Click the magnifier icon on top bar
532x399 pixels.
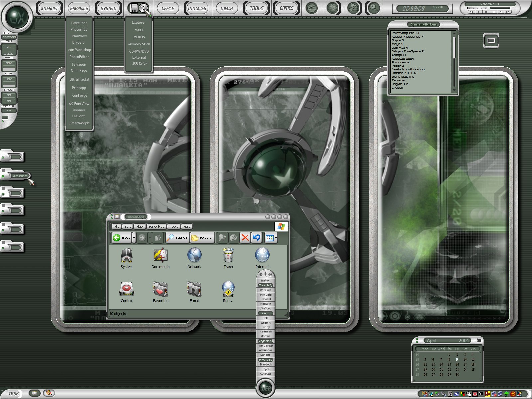[374, 8]
